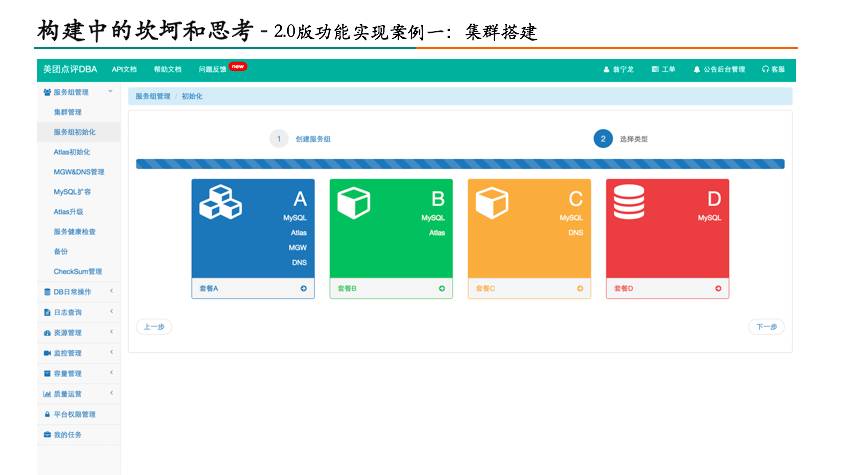Click the lock icon beside 平台权限管理
Screen dimensions: 848x475
47,414
